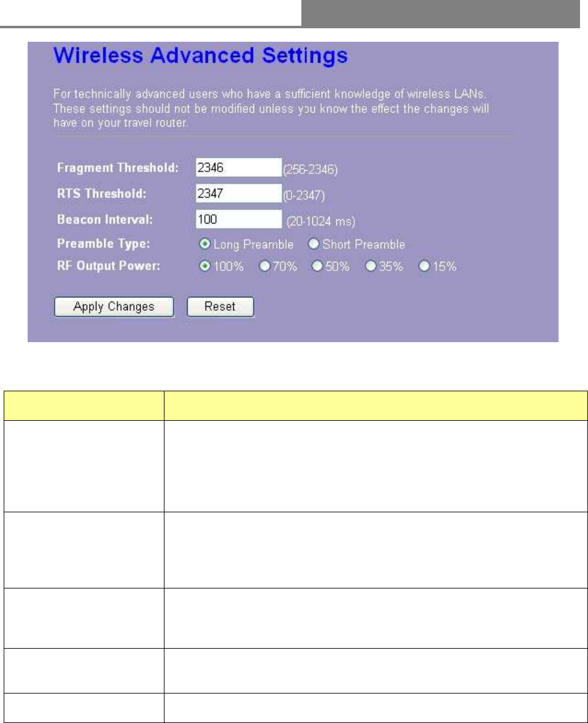Select the Long Preamble radio button
The width and height of the screenshot is (588, 723).
tap(204, 244)
